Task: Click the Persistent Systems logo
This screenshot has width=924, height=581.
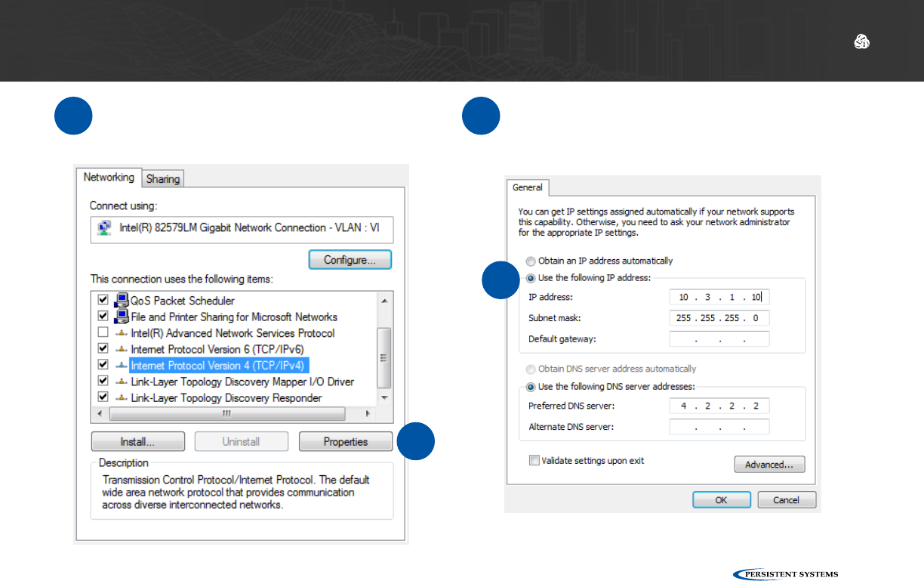Action: 785,574
